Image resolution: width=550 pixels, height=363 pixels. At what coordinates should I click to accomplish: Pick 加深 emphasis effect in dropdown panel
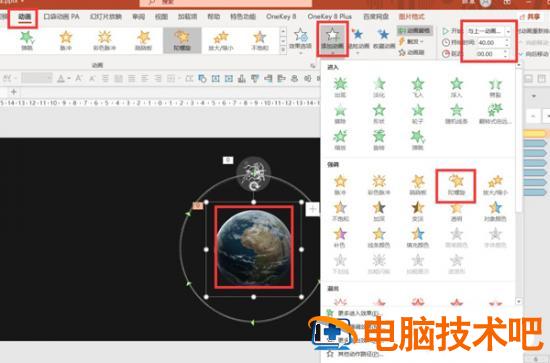click(x=379, y=211)
